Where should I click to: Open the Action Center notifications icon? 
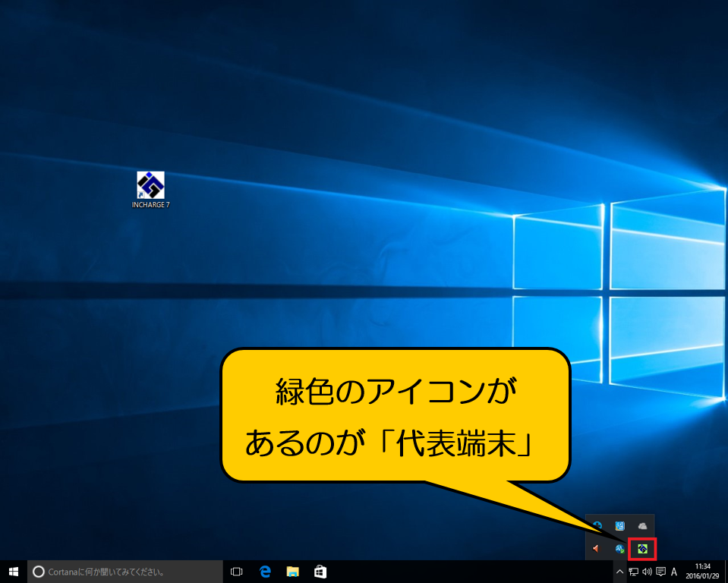(660, 572)
